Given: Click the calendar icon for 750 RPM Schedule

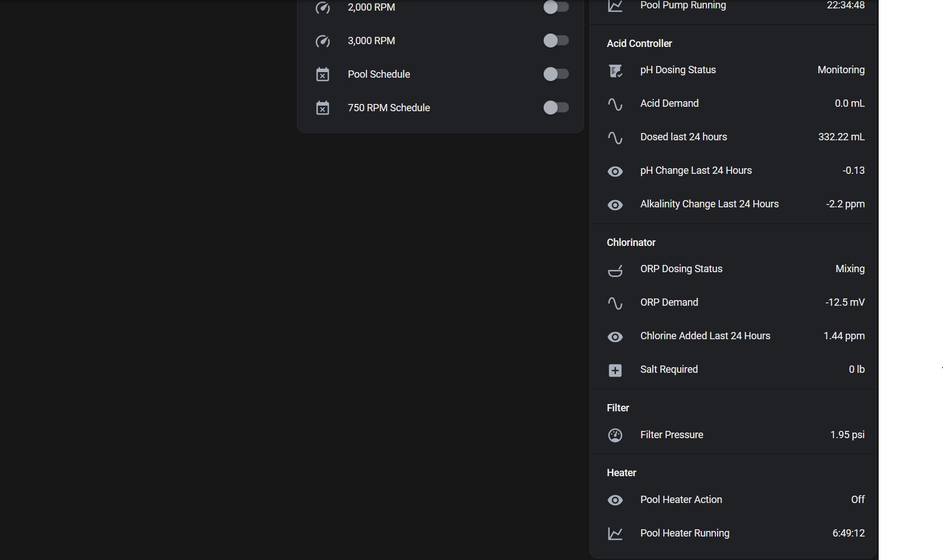Looking at the screenshot, I should [x=323, y=108].
